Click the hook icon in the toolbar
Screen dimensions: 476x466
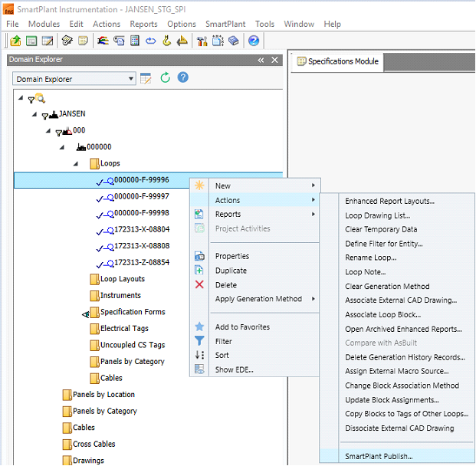pos(166,41)
